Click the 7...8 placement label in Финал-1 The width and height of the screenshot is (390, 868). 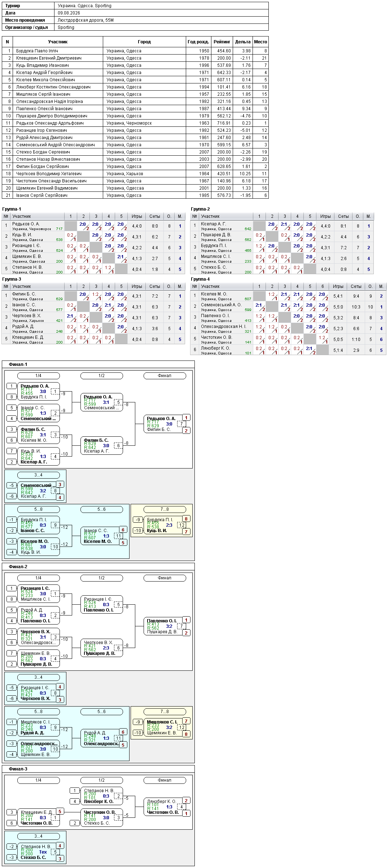coord(165,509)
